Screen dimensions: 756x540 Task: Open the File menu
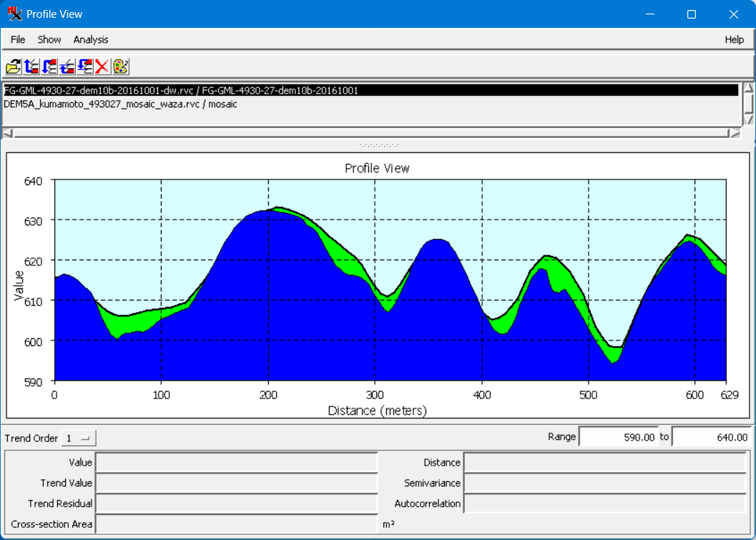point(18,39)
